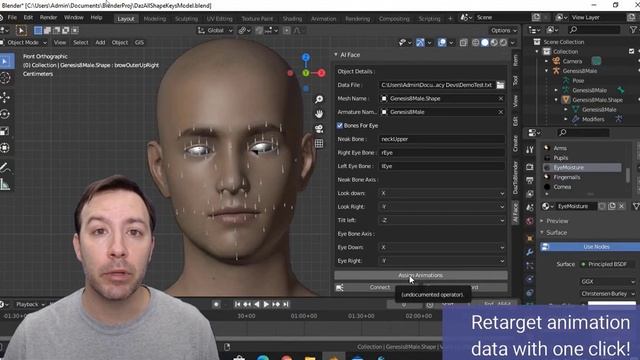640x360 pixels.
Task: Select the Annotate tool
Action: 5,167
